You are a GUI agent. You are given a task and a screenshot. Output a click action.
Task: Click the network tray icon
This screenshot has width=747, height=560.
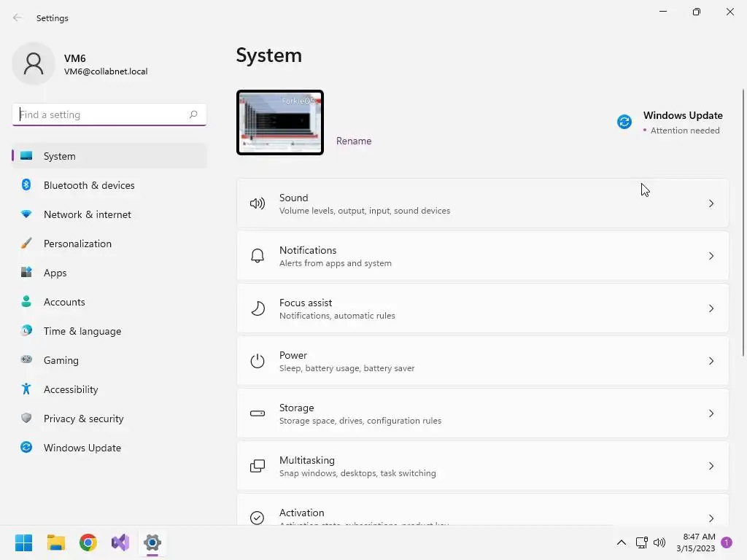(x=641, y=542)
